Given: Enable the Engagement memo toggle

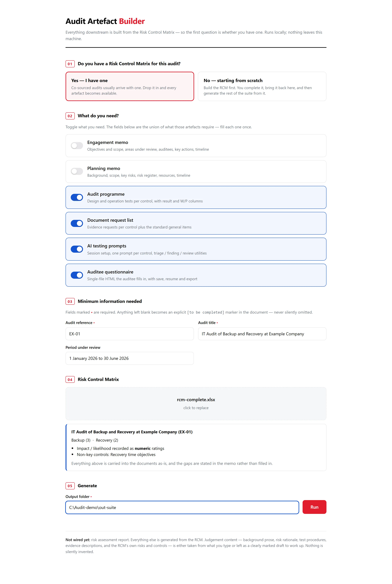Looking at the screenshot, I should pos(77,145).
